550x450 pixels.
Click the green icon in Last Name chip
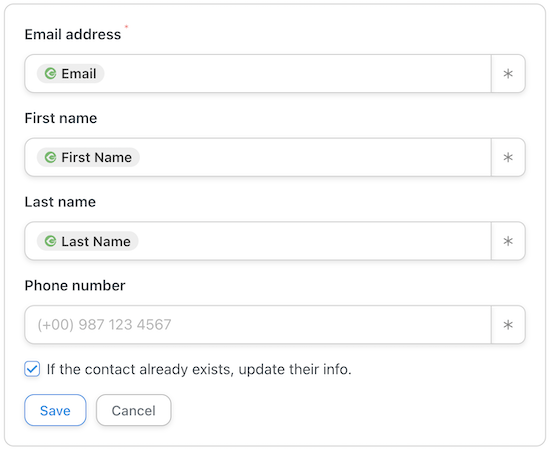coord(50,241)
